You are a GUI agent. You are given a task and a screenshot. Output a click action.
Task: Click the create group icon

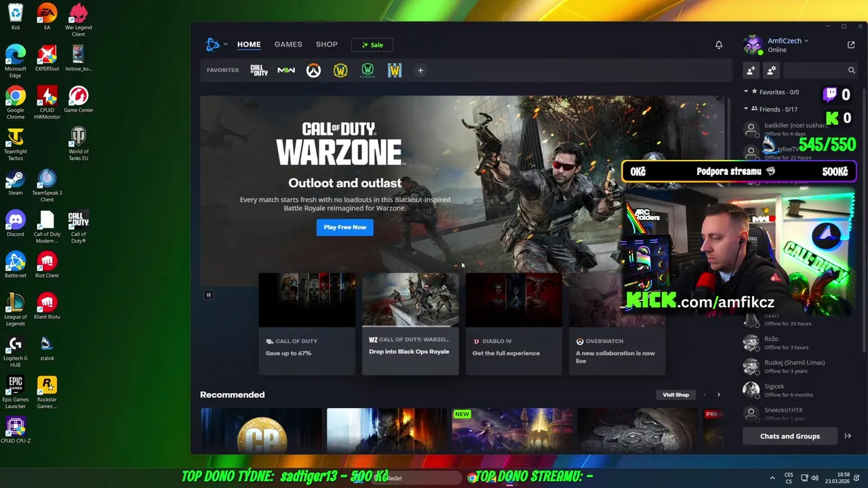pyautogui.click(x=772, y=70)
